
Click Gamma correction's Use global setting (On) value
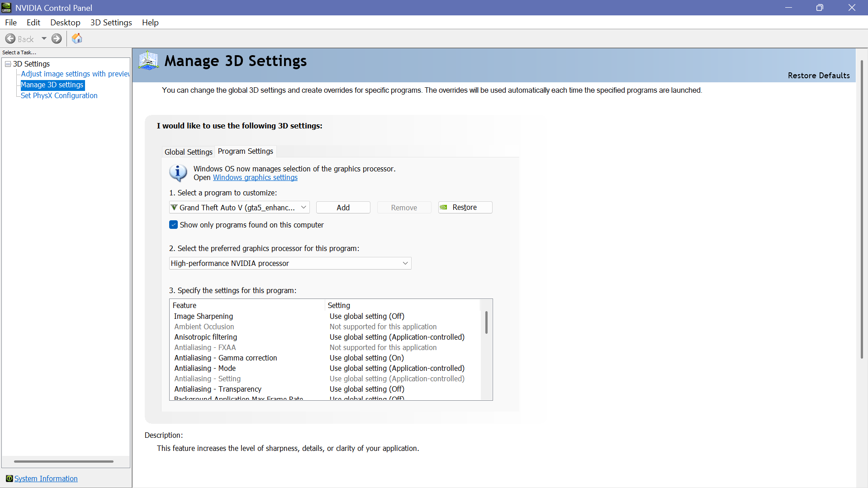[x=366, y=358]
